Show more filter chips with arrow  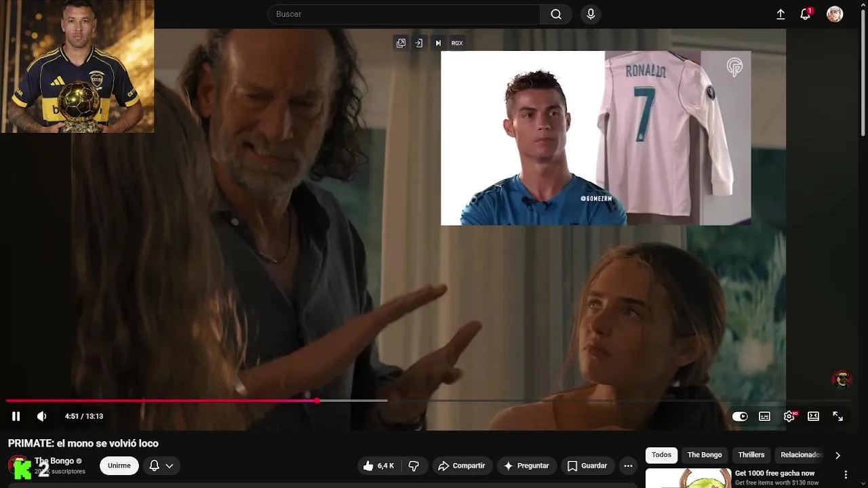[x=837, y=455]
